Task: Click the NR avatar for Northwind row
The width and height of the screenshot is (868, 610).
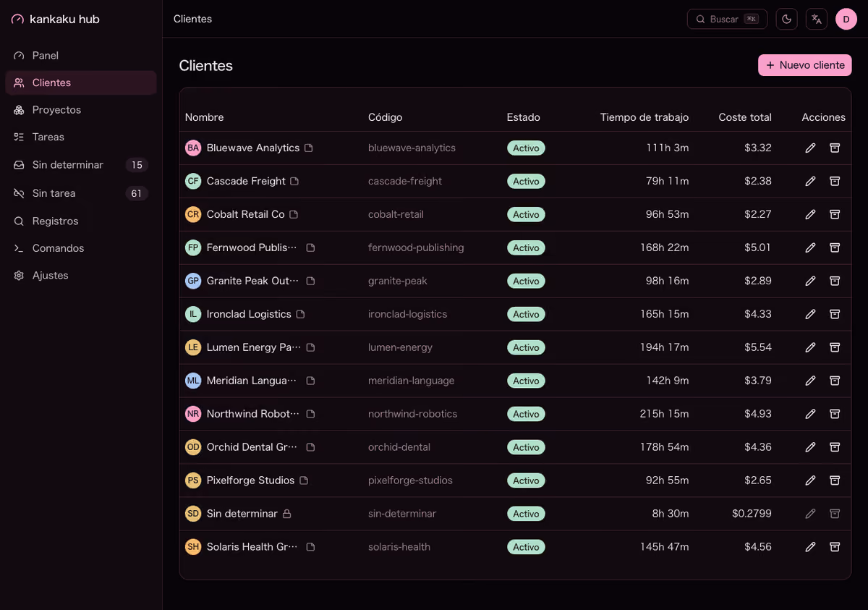Action: [x=193, y=414]
